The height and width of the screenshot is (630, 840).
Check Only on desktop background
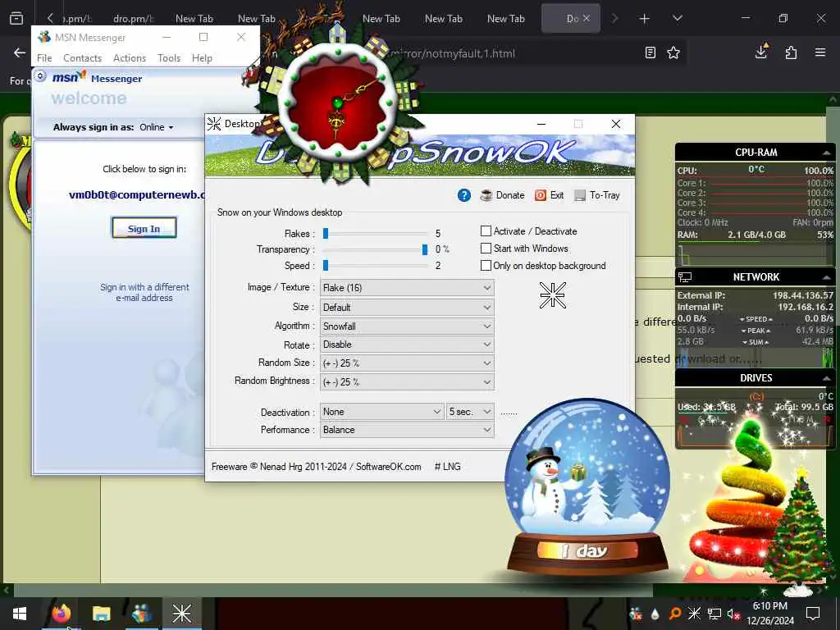pos(486,265)
